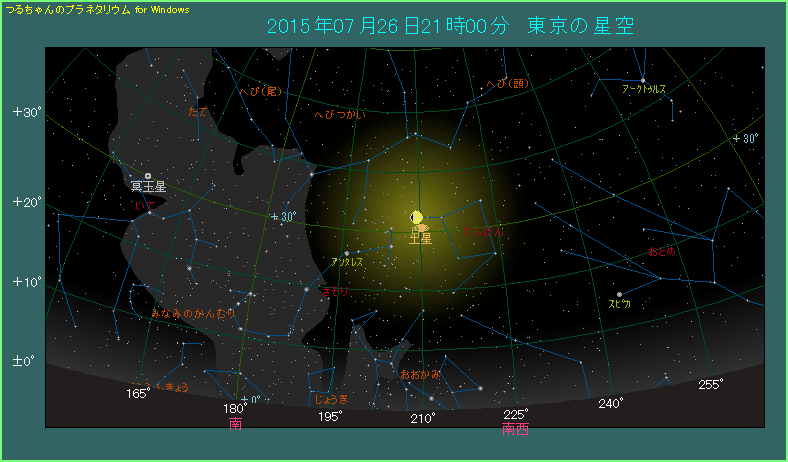
Task: Select the おとめ (Virgo) constellation label
Action: [x=662, y=251]
